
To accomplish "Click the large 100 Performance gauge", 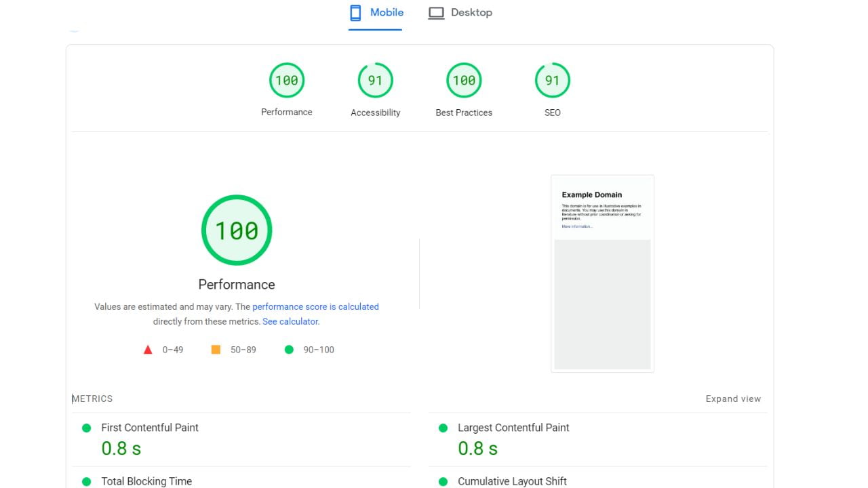I will (236, 230).
